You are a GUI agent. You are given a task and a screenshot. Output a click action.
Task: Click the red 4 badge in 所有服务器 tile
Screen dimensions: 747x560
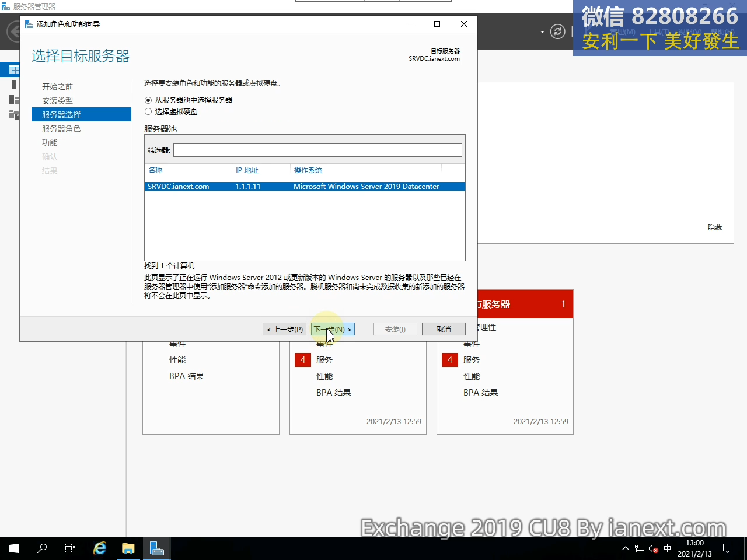450,360
